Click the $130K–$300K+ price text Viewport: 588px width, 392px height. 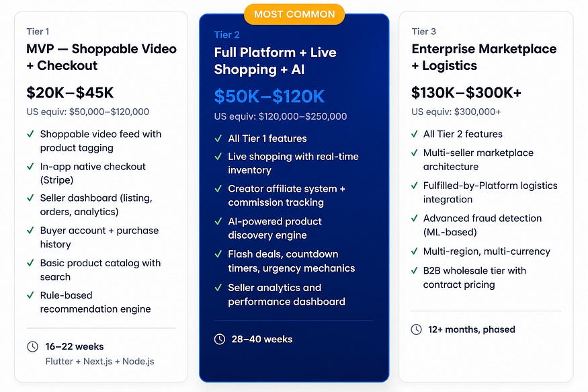click(x=466, y=93)
